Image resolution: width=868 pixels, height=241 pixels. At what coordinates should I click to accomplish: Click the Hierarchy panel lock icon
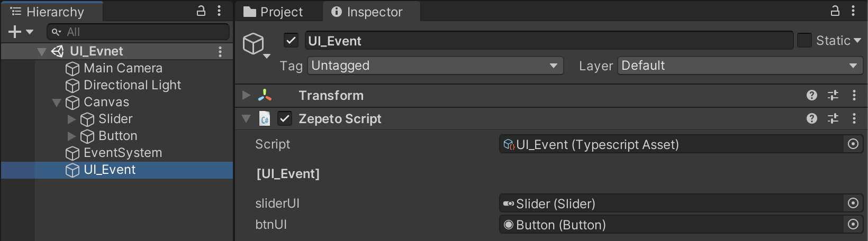pos(201,11)
